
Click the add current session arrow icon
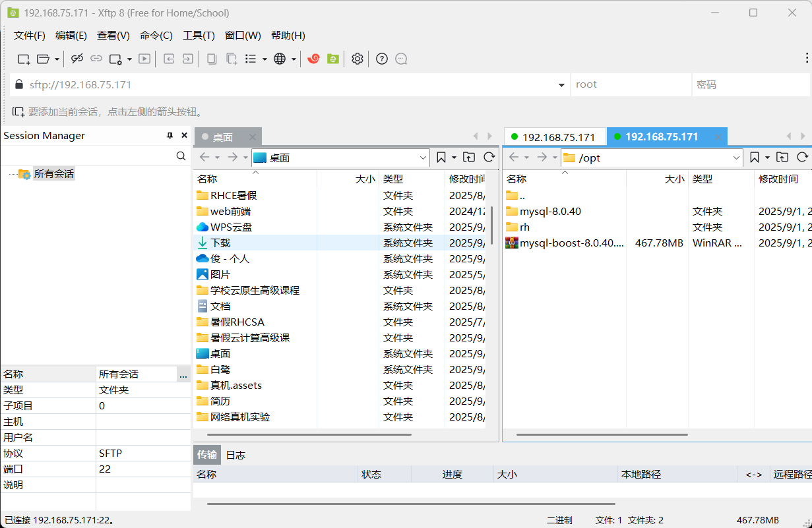coord(18,112)
